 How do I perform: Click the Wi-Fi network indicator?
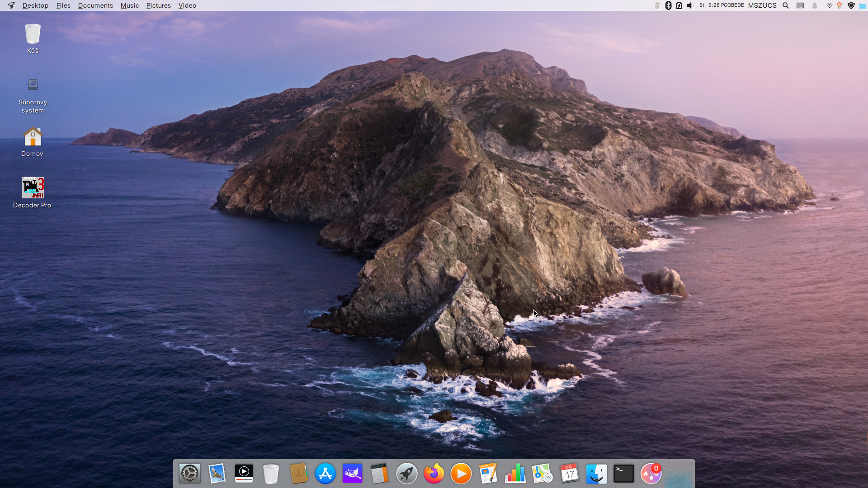829,5
